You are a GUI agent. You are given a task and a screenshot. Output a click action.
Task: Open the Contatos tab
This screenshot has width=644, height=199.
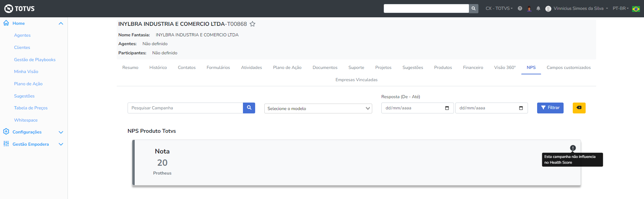tap(187, 68)
